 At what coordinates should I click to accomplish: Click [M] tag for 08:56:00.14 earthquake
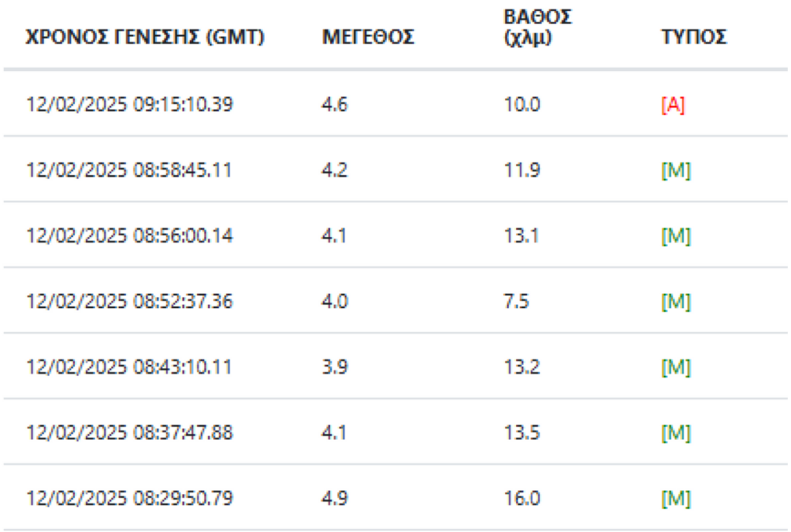click(677, 236)
